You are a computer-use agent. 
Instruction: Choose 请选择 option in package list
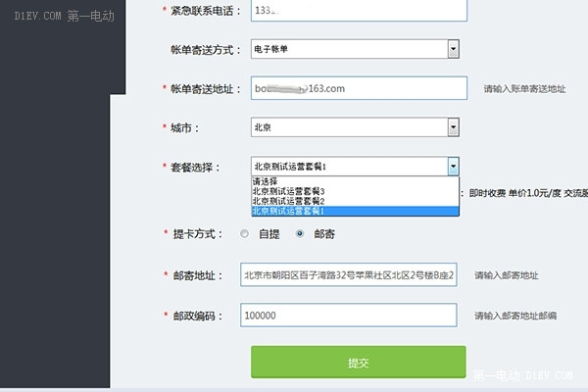[x=355, y=181]
